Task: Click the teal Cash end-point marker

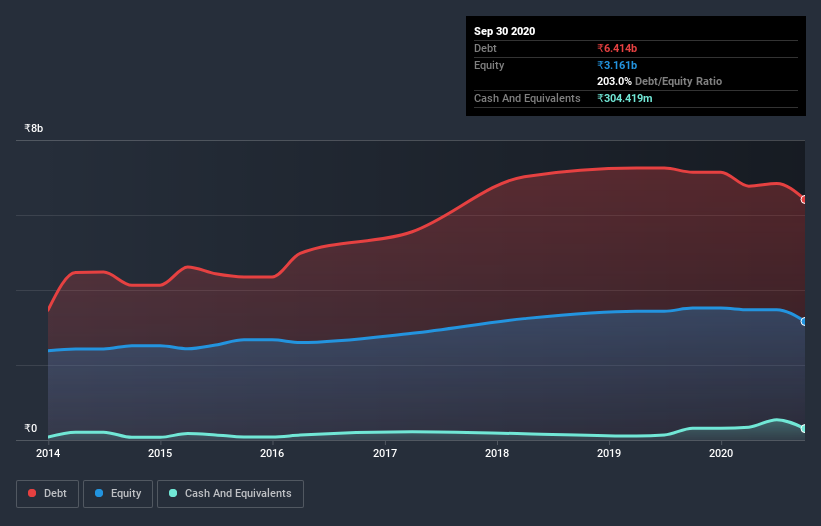Action: click(x=804, y=429)
